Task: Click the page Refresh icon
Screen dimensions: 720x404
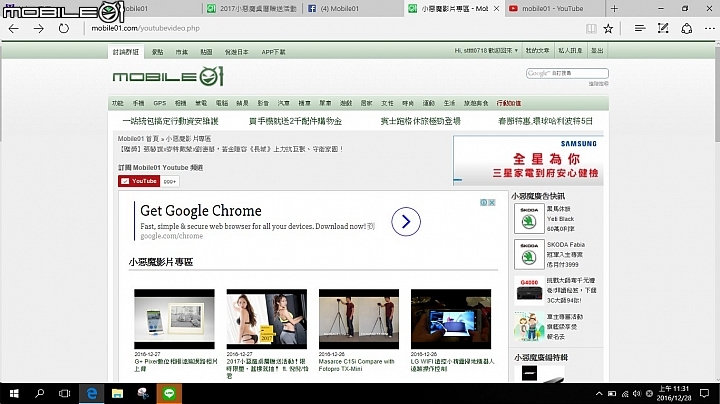Action: (63, 29)
